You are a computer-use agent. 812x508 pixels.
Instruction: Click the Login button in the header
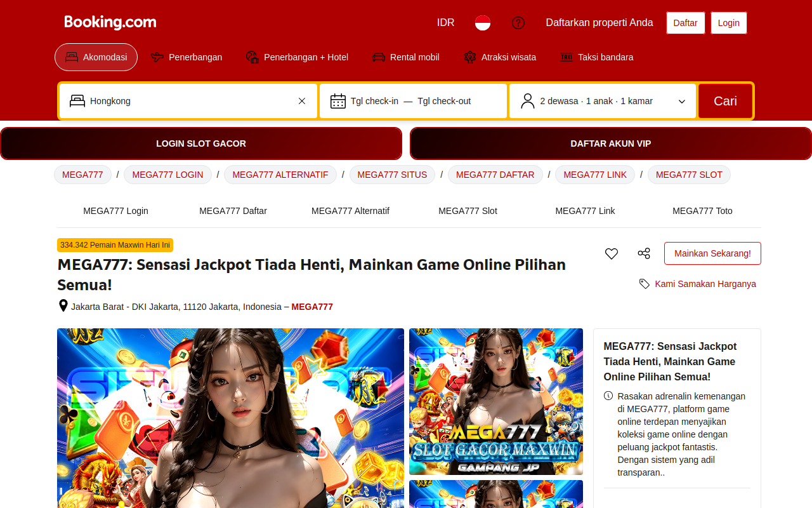tap(729, 23)
